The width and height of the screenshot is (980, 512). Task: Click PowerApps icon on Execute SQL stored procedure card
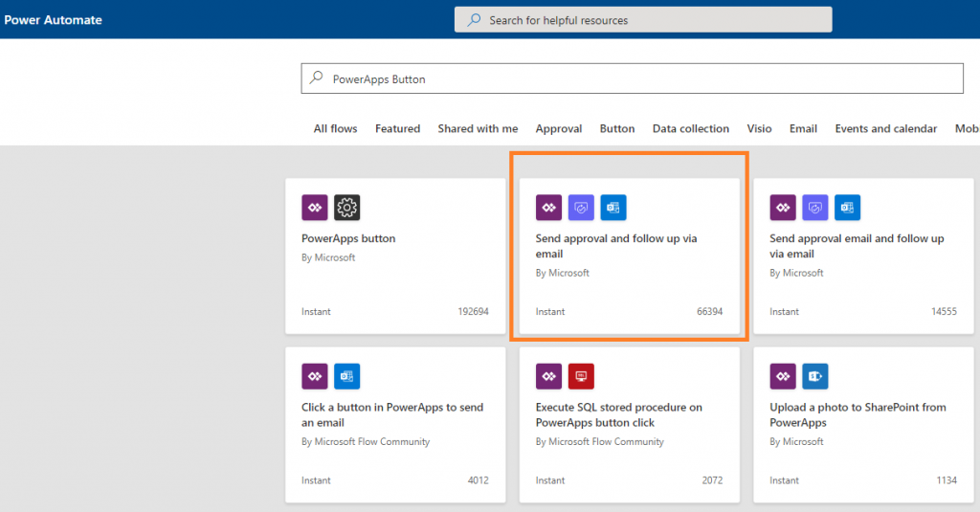548,376
